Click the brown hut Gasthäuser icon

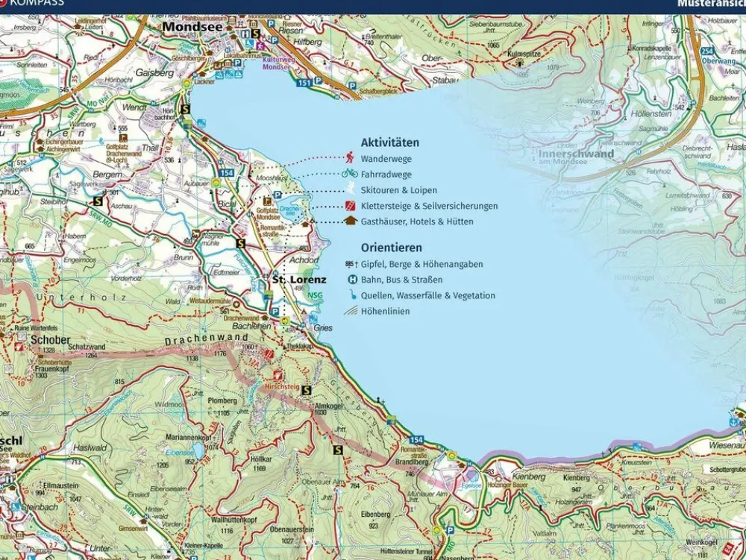pos(349,221)
